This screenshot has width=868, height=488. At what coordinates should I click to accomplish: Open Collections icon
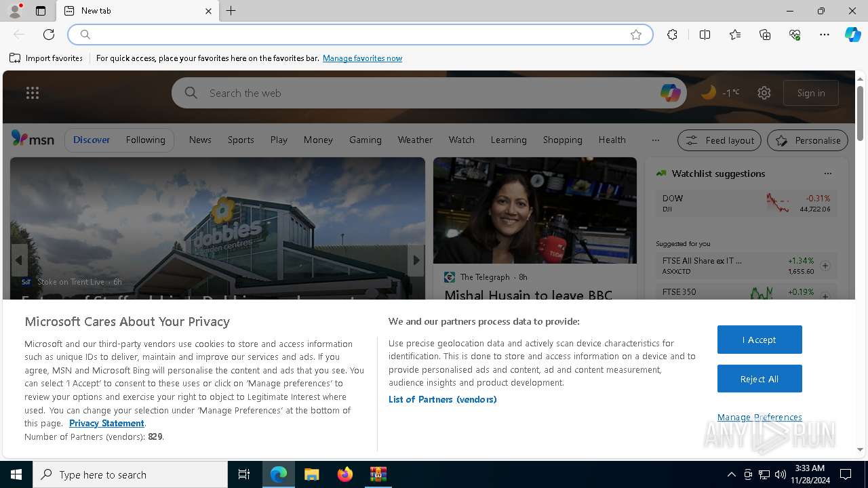765,35
